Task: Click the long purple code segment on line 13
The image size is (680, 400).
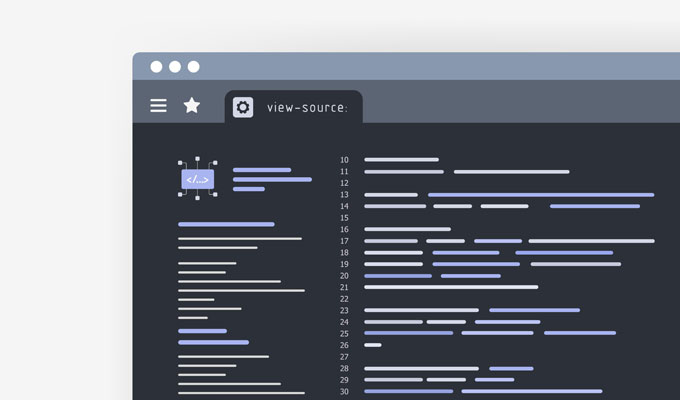Action: [540, 195]
